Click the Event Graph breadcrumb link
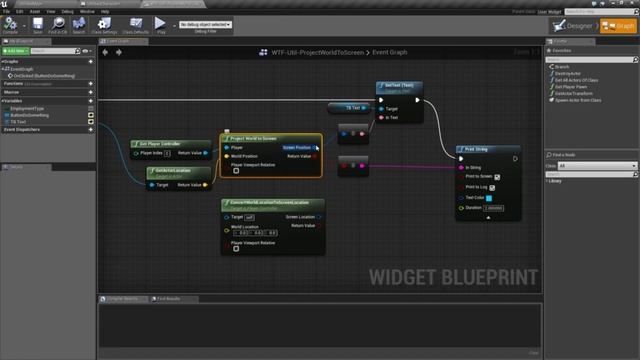Viewport: 640px width, 360px height. point(389,52)
